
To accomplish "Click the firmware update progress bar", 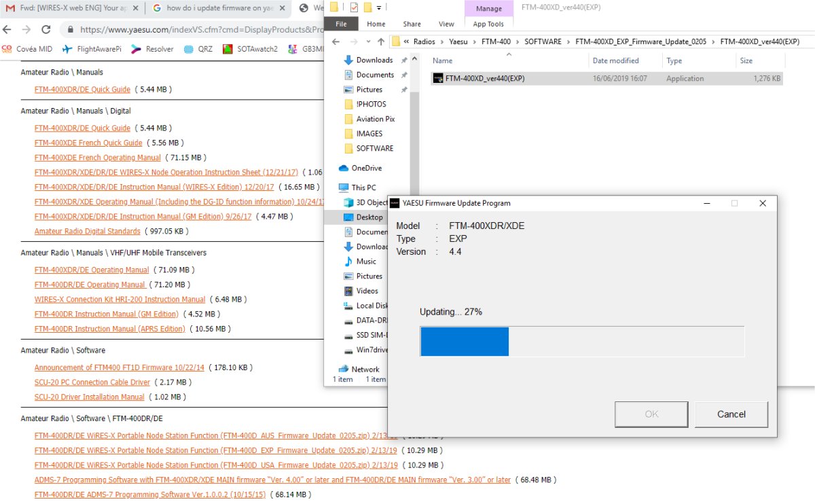I will point(582,341).
